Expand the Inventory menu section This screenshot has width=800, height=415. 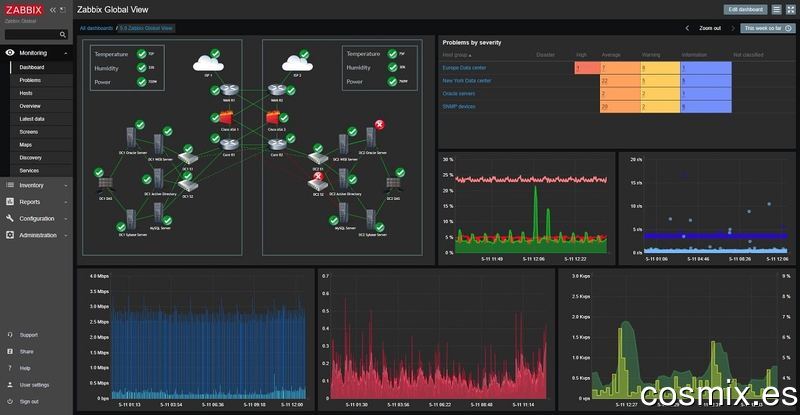pyautogui.click(x=36, y=185)
